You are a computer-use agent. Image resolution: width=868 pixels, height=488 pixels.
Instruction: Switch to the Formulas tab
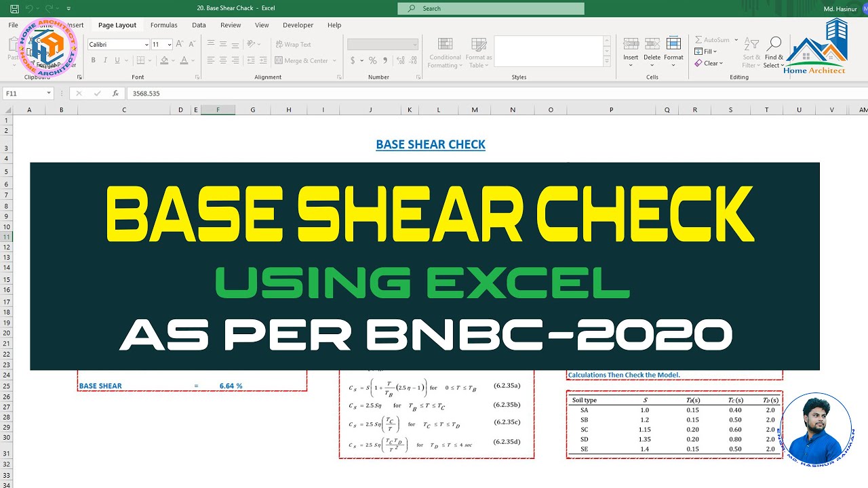pos(164,25)
